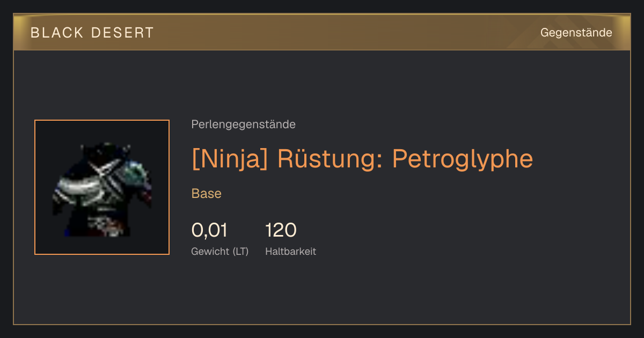Viewport: 644px width, 338px height.
Task: Click the empty area of the gold header bar
Action: coord(343,32)
